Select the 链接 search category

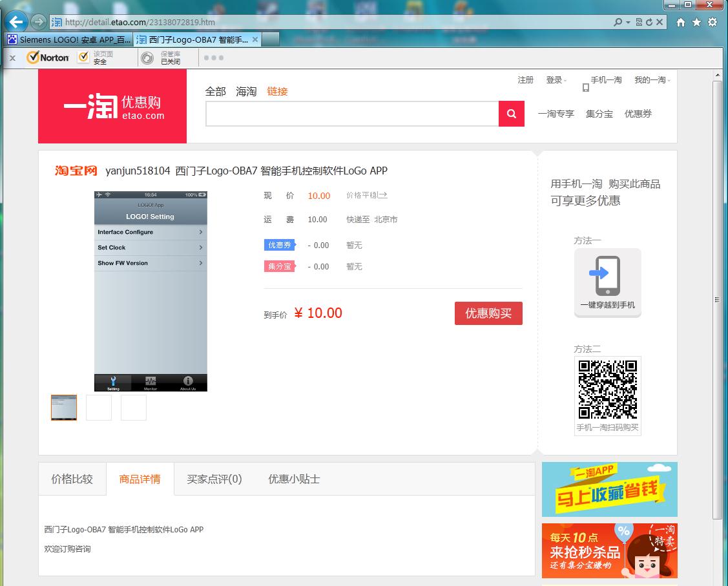(277, 92)
